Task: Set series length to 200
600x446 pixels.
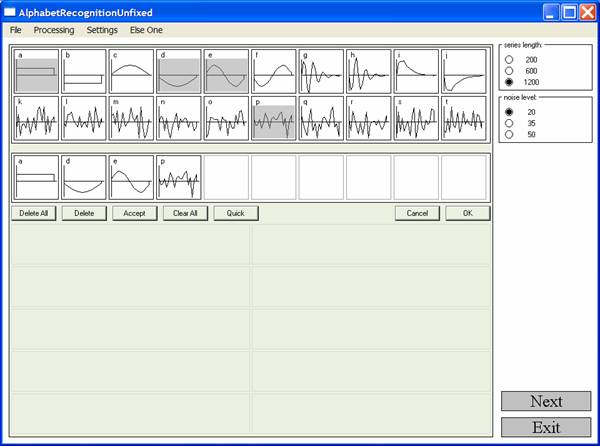Action: (x=509, y=60)
